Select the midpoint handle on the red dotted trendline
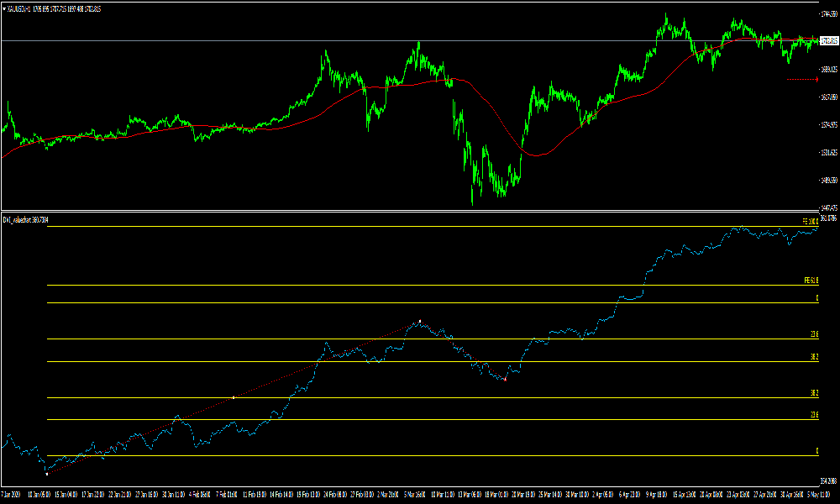This screenshot has width=840, height=504. tap(233, 396)
